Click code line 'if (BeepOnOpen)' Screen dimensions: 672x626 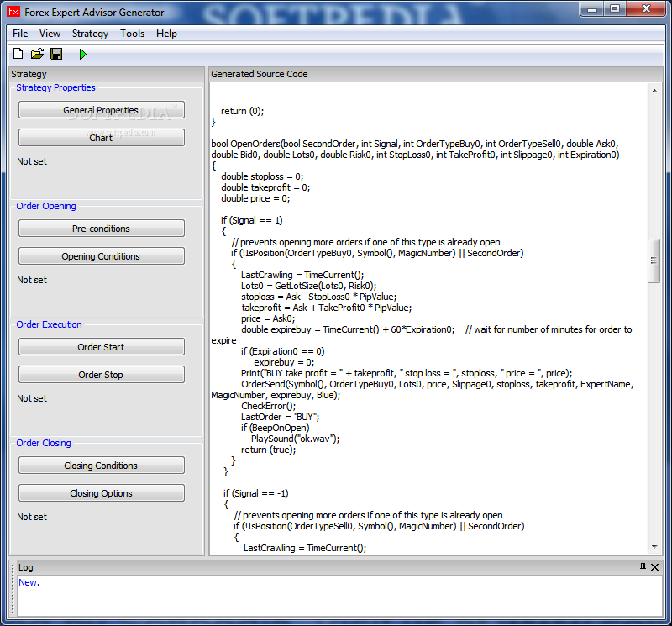pyautogui.click(x=275, y=428)
